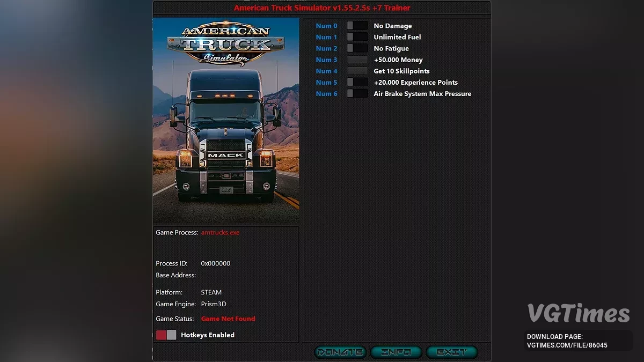Click the 0x000000 process ID value
Image resolution: width=644 pixels, height=362 pixels.
[x=216, y=263]
